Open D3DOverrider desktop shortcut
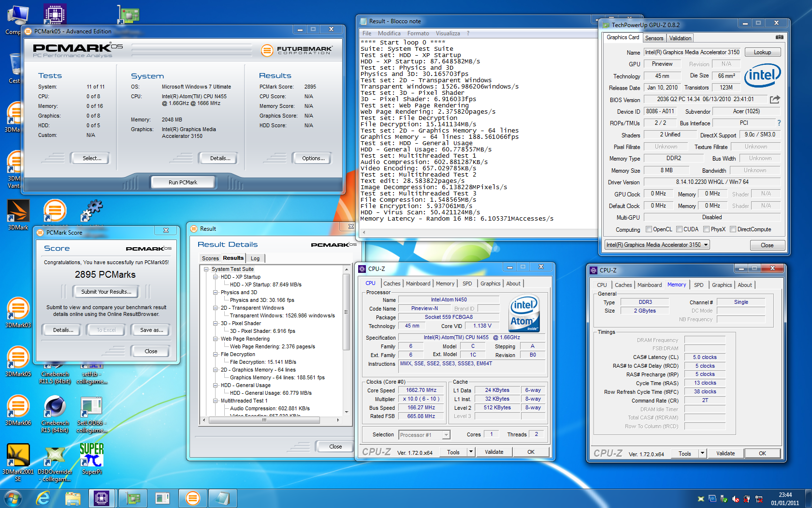This screenshot has width=812, height=508. [x=55, y=463]
